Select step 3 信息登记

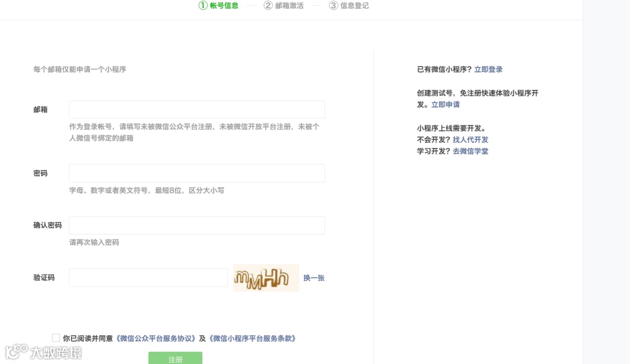coord(349,6)
